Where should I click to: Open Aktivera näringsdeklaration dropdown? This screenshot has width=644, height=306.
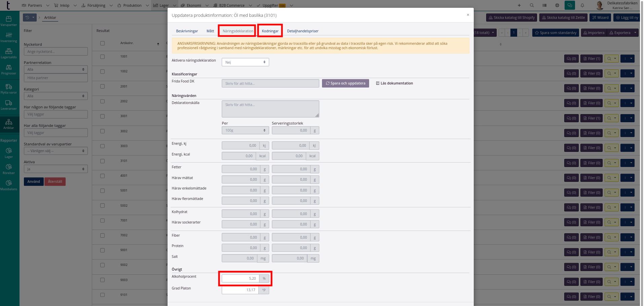tap(245, 62)
